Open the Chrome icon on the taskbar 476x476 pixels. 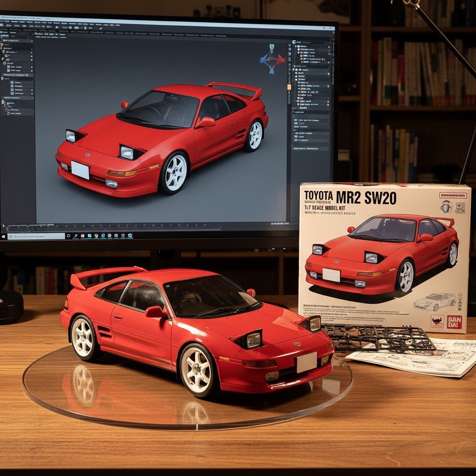[x=95, y=236]
